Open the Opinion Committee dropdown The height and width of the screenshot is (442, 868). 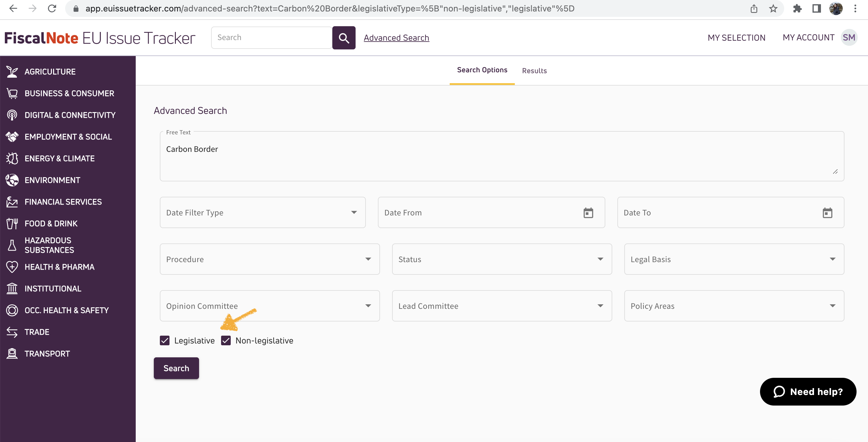pyautogui.click(x=270, y=306)
